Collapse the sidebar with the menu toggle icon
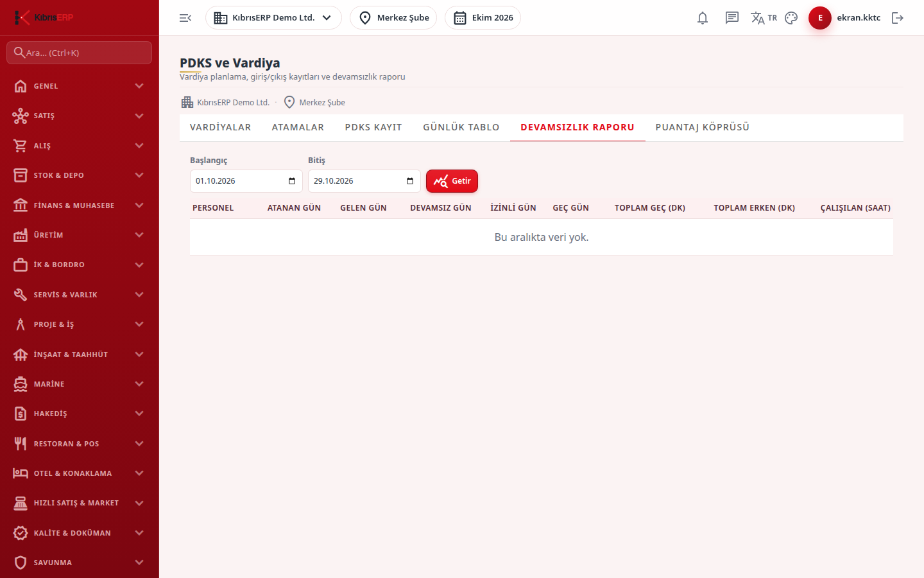The image size is (924, 578). click(x=185, y=18)
